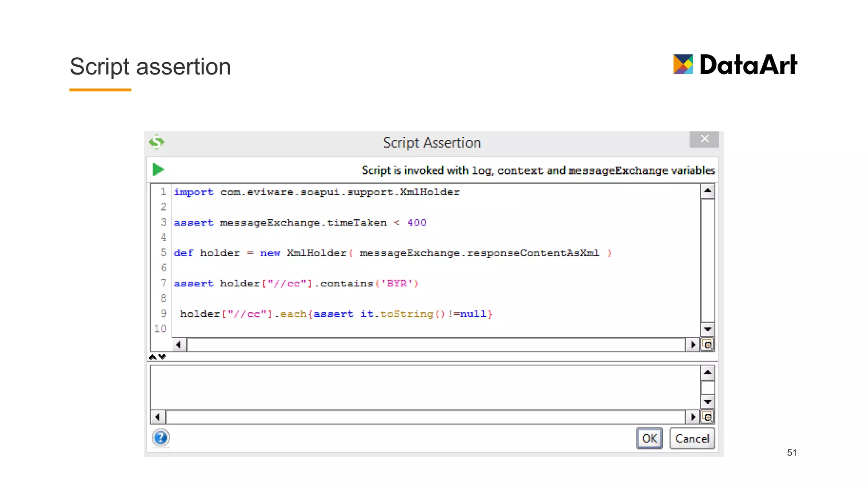The width and height of the screenshot is (868, 488).
Task: Click the Cancel button
Action: (692, 438)
